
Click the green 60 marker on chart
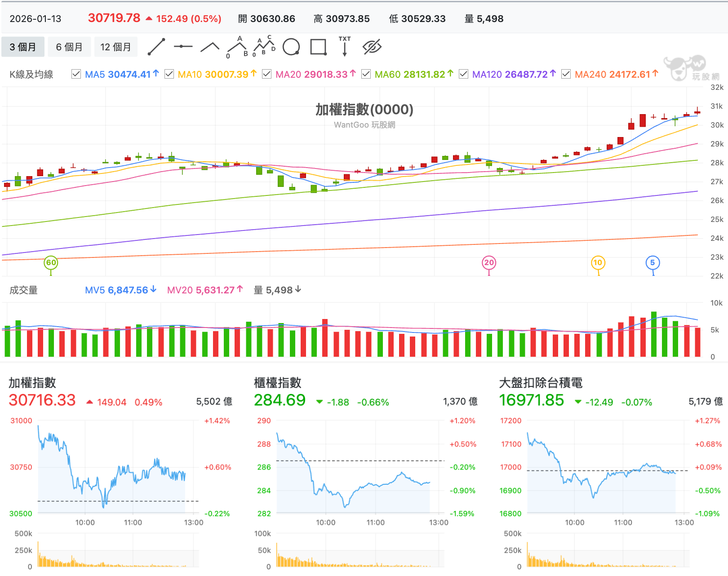pyautogui.click(x=51, y=263)
